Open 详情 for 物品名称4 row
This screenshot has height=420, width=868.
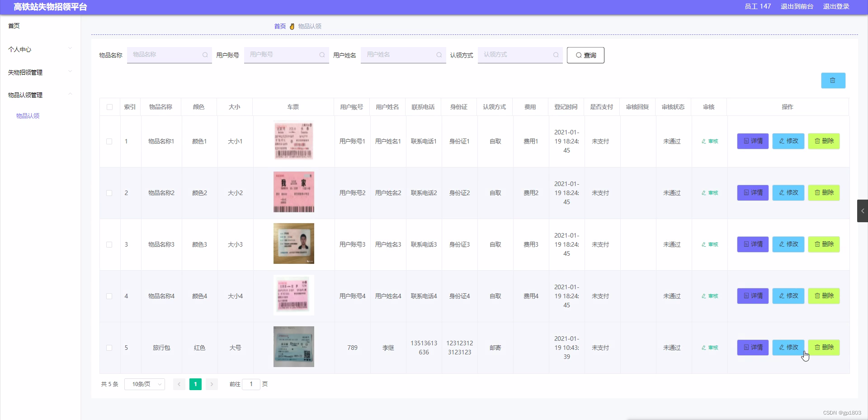pos(753,296)
